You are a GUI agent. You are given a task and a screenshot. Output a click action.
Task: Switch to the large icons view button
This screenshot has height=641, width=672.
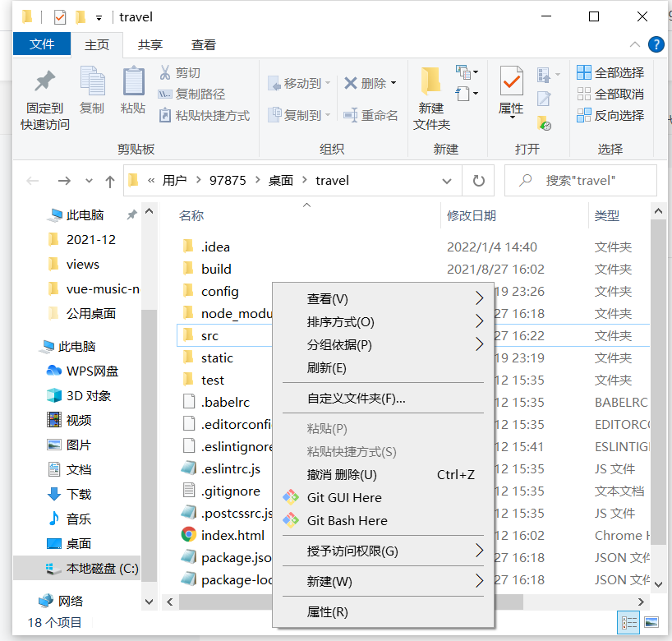click(x=651, y=622)
